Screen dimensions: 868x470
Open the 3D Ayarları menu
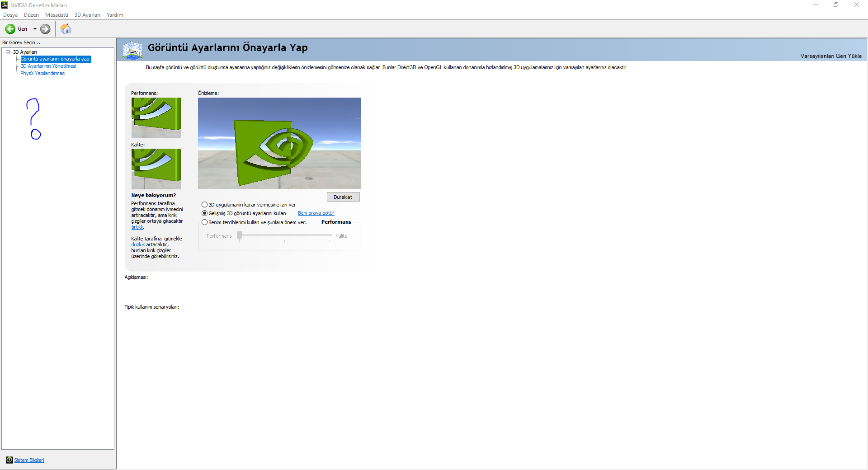tap(87, 15)
